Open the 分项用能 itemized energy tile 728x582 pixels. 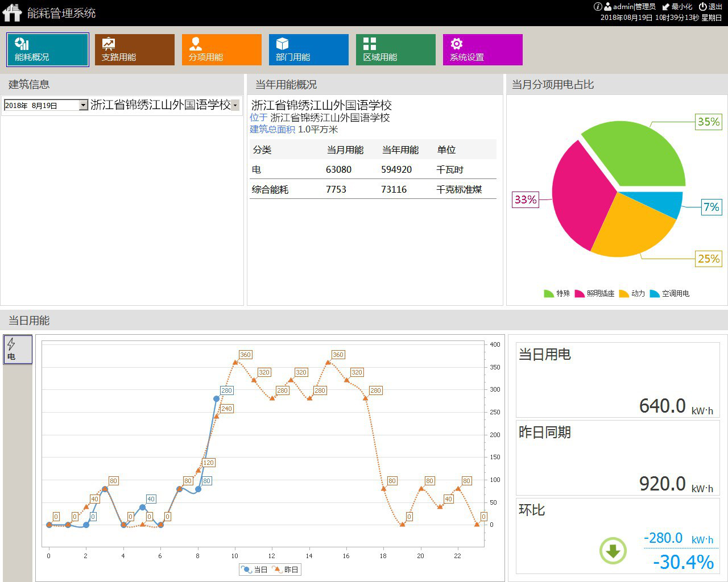point(221,50)
